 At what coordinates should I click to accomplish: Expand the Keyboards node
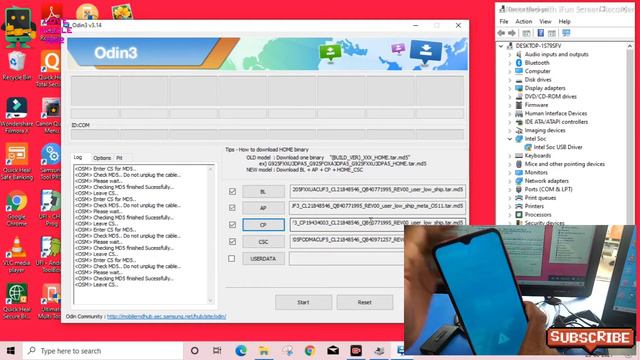click(510, 156)
